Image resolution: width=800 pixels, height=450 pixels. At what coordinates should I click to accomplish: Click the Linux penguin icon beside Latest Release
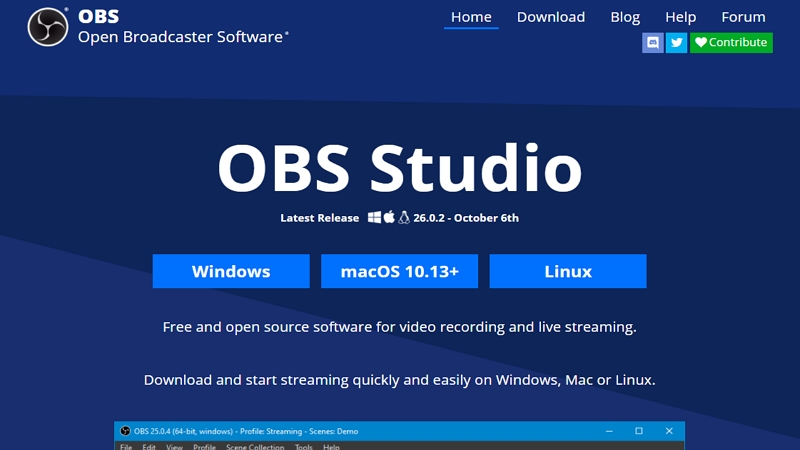405,217
